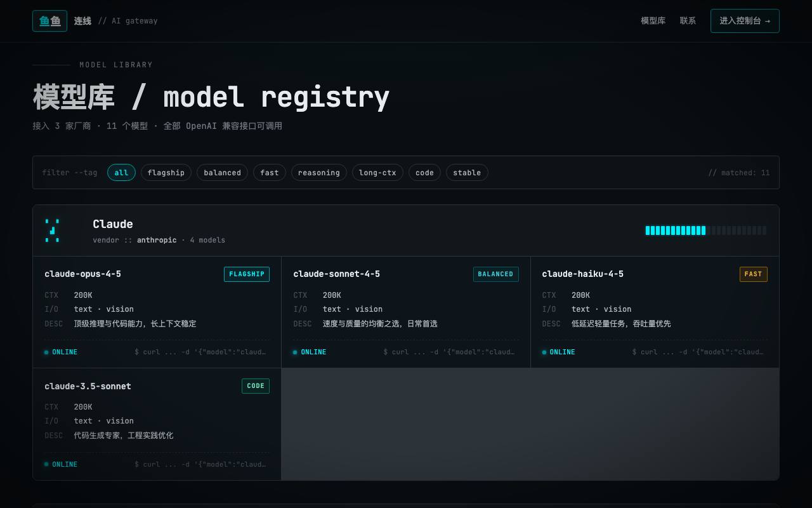Click ONLINE status on claude-opus-4-5
The height and width of the screenshot is (508, 812).
61,352
